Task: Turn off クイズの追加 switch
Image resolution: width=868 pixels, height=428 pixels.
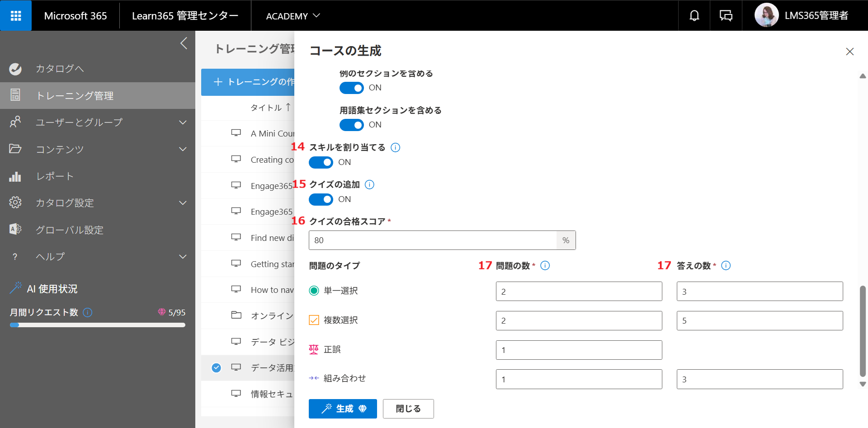Action: coord(321,199)
